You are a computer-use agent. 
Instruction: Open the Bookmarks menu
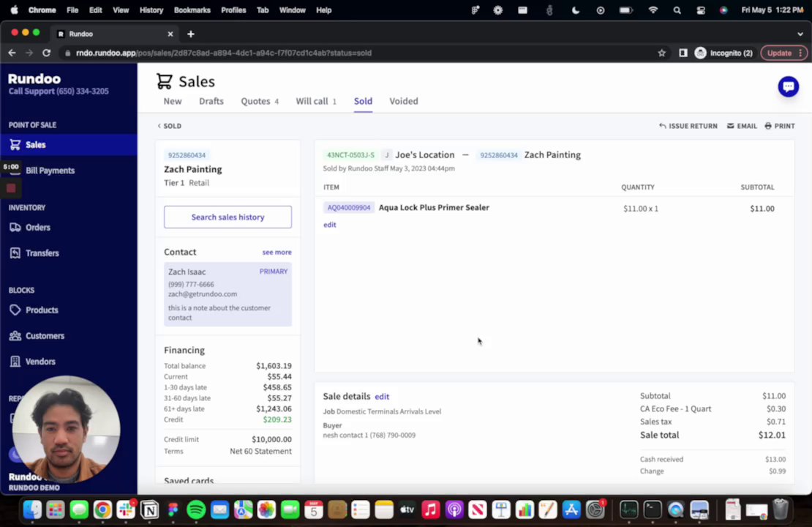[192, 10]
